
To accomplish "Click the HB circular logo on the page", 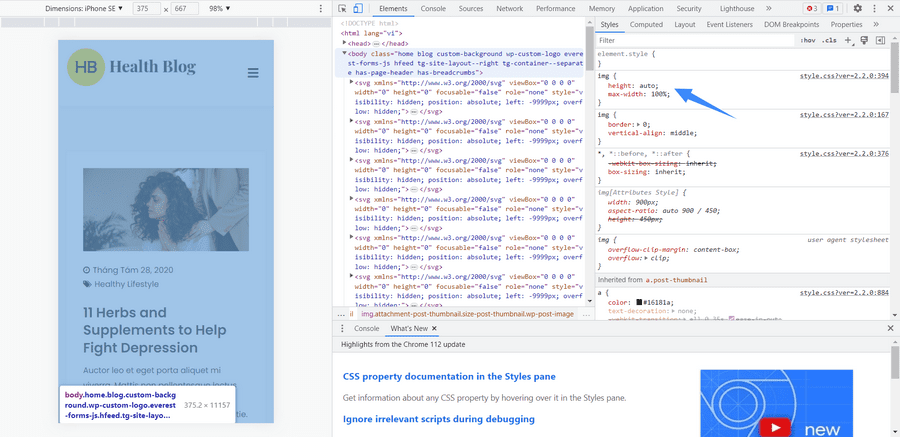I will (86, 67).
